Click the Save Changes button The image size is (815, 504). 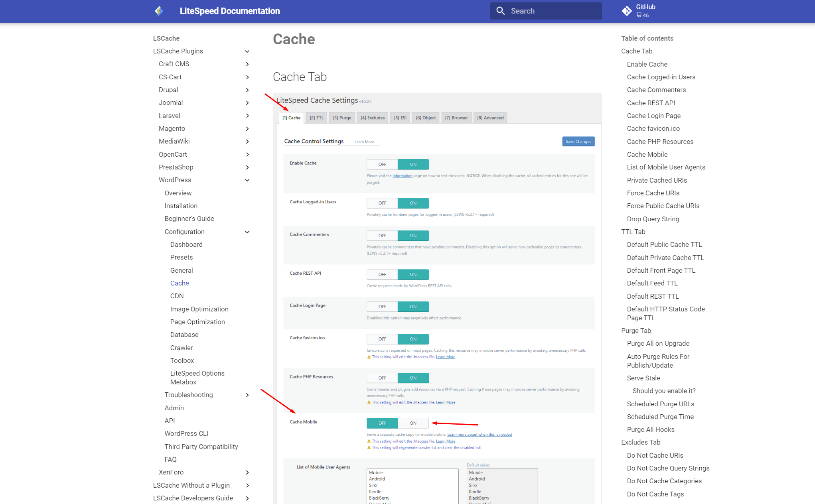pyautogui.click(x=578, y=142)
